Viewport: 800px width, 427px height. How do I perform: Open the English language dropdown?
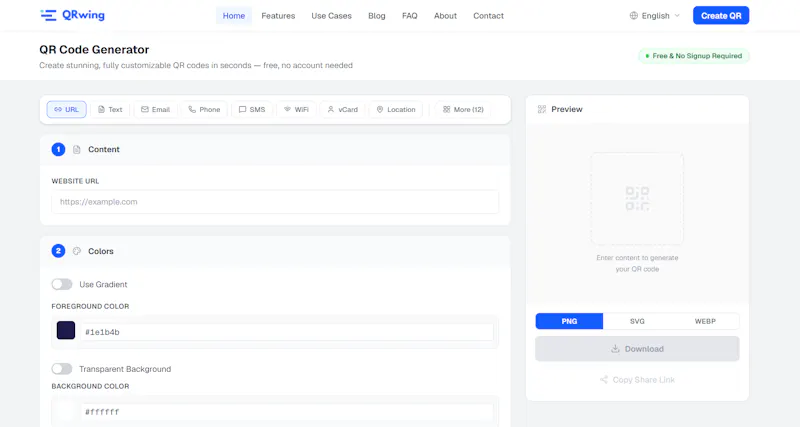point(655,16)
